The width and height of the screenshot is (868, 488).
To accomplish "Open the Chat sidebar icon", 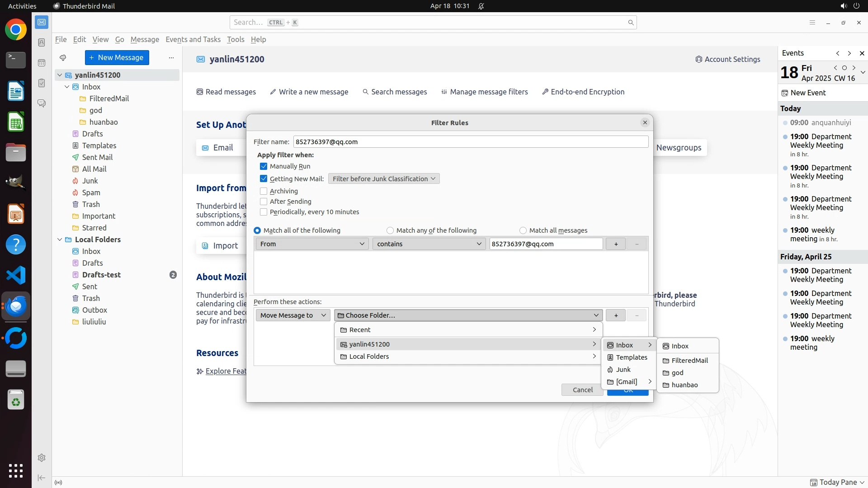I will tap(42, 103).
